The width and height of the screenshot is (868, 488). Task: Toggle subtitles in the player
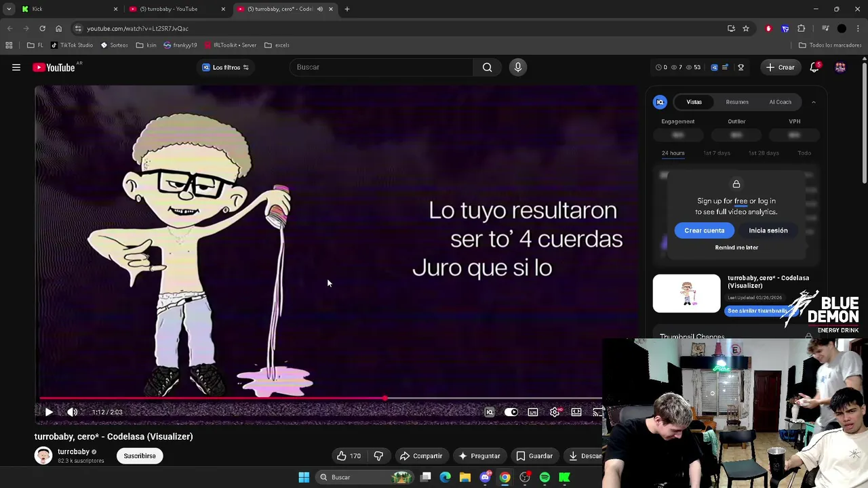(533, 412)
